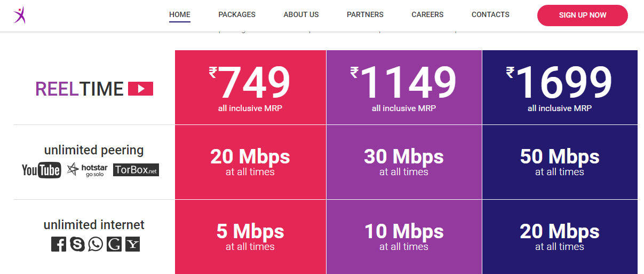The image size is (644, 274).
Task: Select the ₹1149 purple plan cell
Action: pos(404,88)
